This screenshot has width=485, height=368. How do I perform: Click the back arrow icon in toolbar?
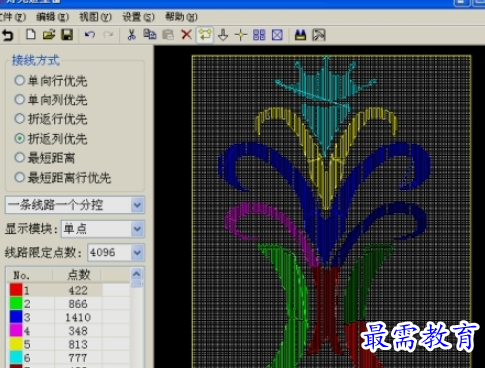tap(7, 35)
